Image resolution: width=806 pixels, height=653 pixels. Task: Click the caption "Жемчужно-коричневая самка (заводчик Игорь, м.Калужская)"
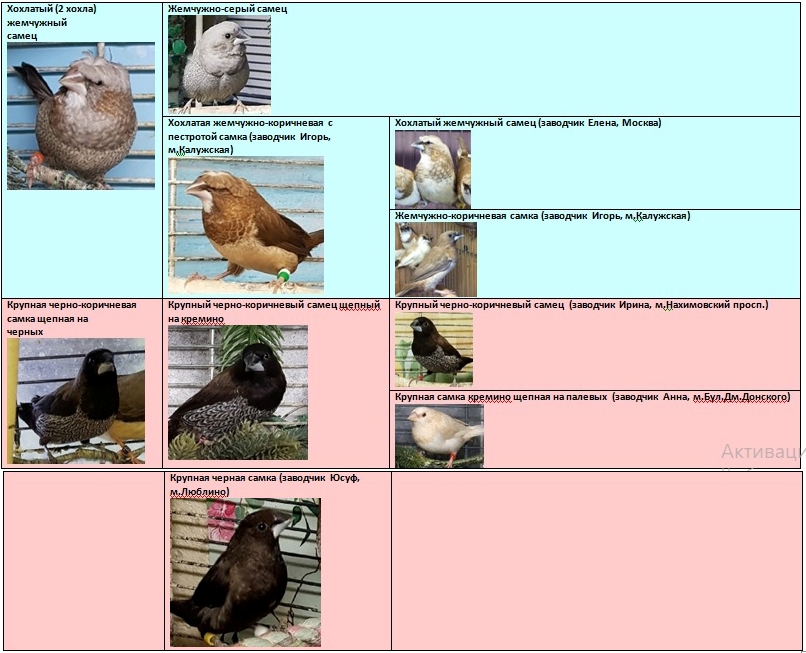coord(541,216)
